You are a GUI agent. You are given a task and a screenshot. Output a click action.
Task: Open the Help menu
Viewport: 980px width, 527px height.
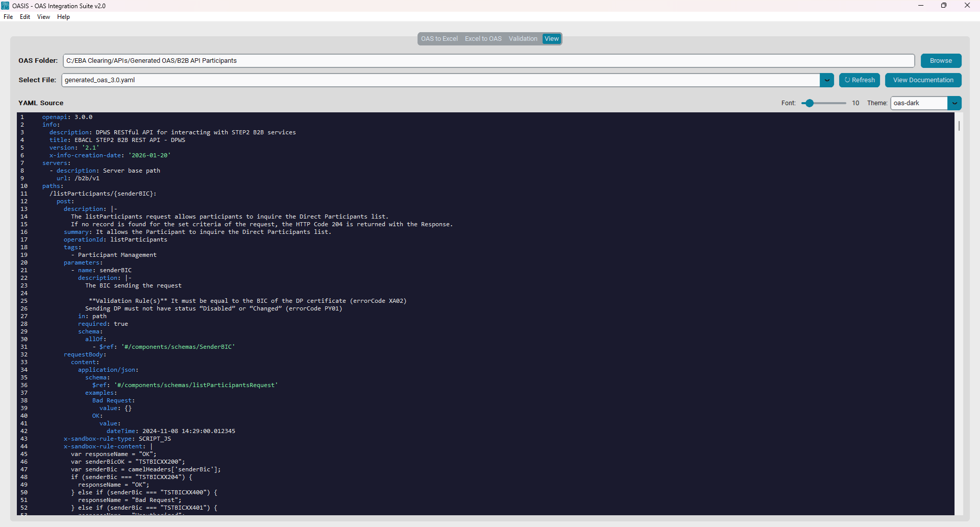63,17
